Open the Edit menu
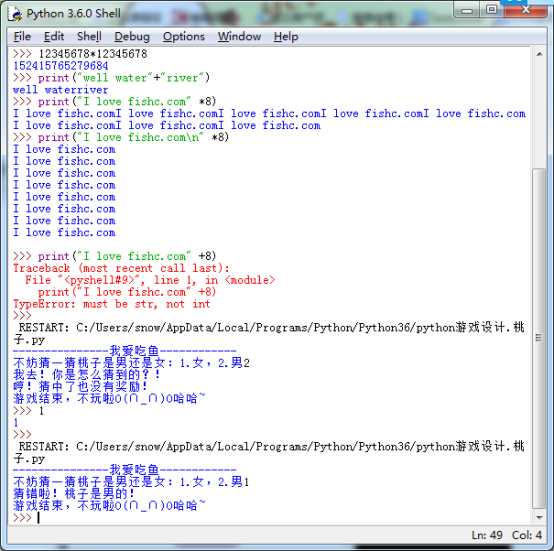554x551 pixels. pyautogui.click(x=54, y=36)
